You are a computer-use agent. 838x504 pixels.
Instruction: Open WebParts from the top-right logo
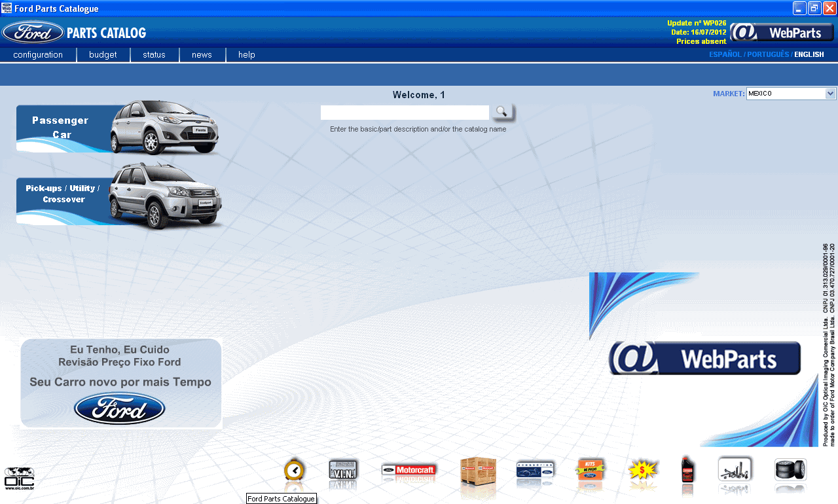pos(781,31)
